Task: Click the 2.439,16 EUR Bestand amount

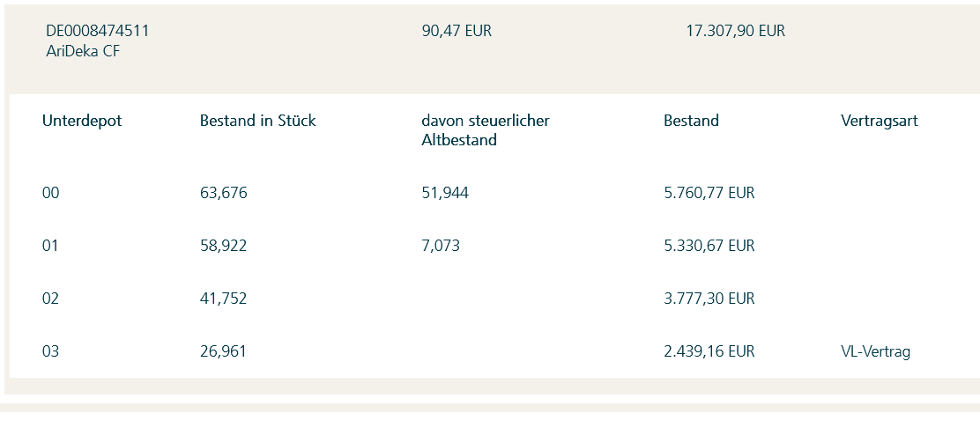Action: click(709, 351)
